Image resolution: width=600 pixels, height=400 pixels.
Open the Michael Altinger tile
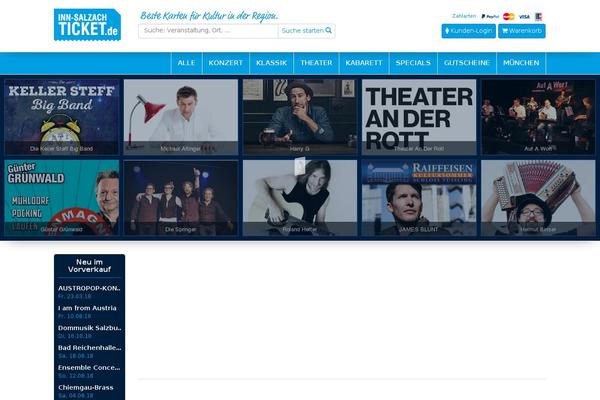pyautogui.click(x=181, y=117)
